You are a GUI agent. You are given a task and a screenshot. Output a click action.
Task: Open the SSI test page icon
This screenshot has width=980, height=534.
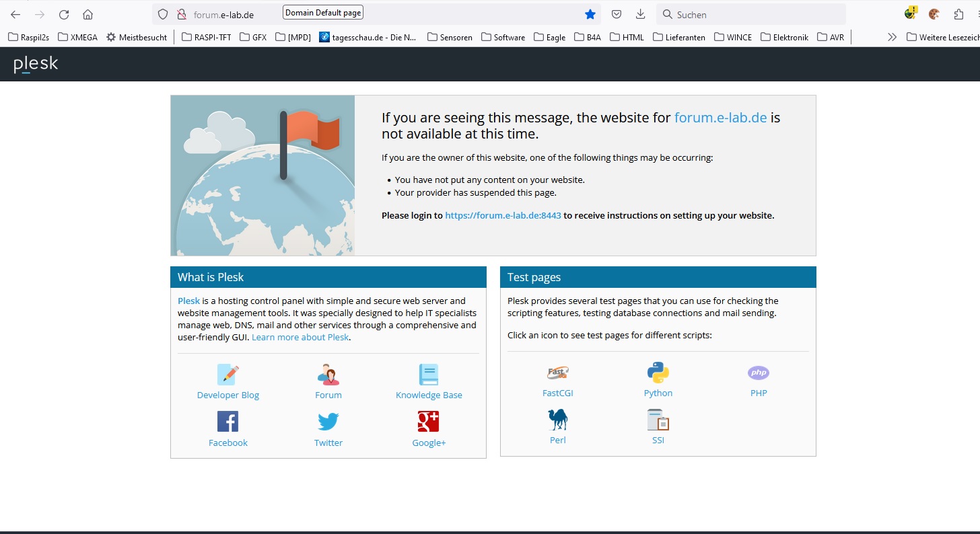(x=658, y=420)
